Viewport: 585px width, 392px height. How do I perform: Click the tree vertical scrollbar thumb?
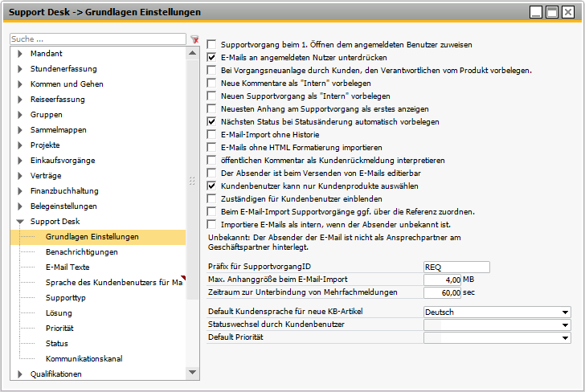[x=193, y=179]
